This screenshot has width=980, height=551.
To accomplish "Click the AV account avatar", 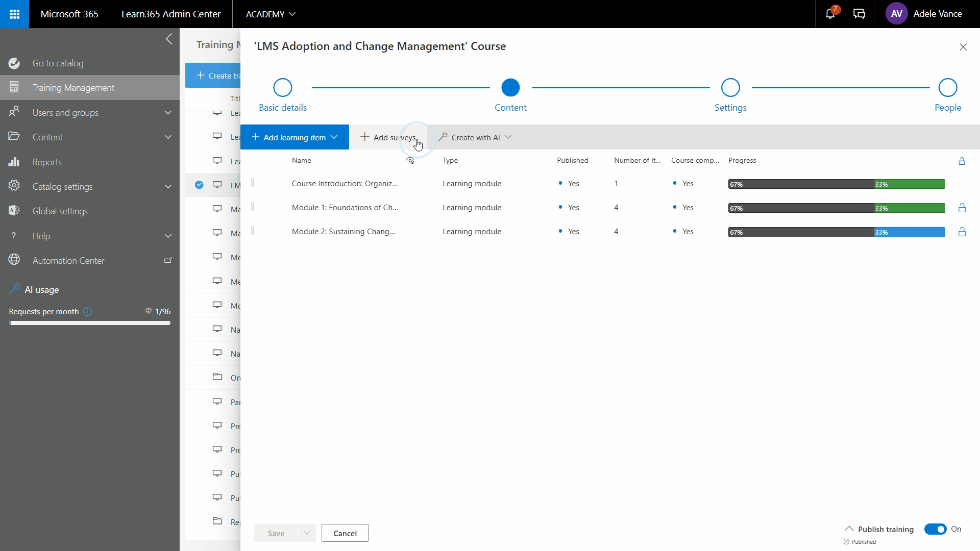I will [x=897, y=14].
